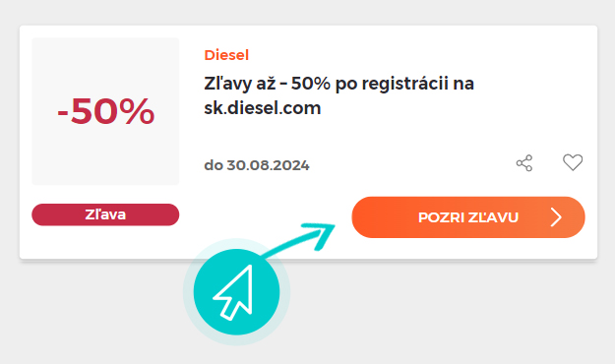Select the red Zľava badge

105,214
